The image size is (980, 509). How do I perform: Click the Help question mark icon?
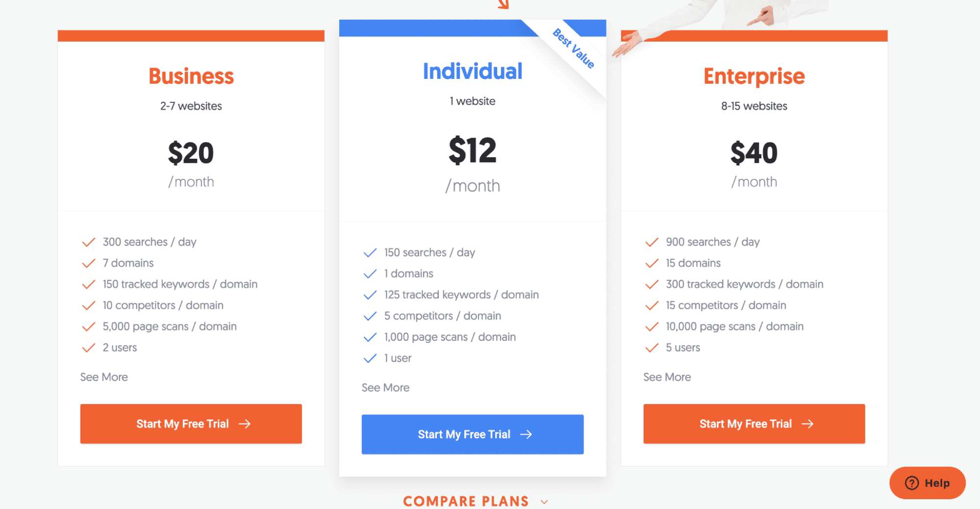tap(911, 483)
